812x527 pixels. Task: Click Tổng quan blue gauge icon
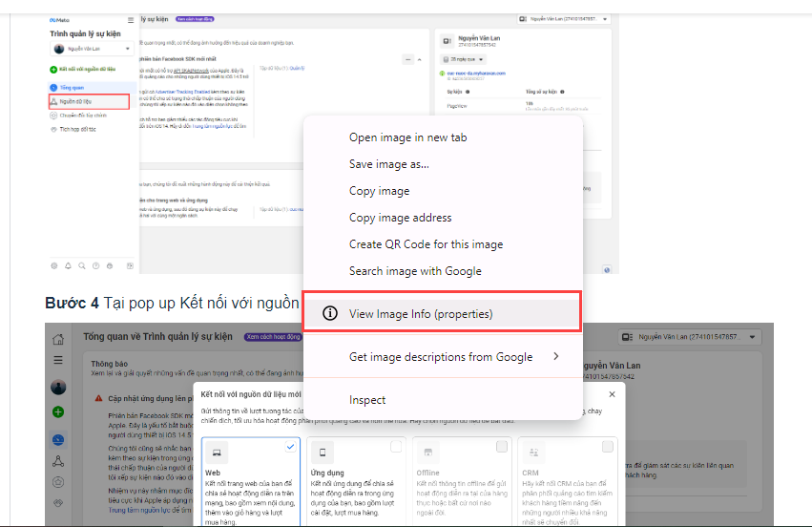53,88
